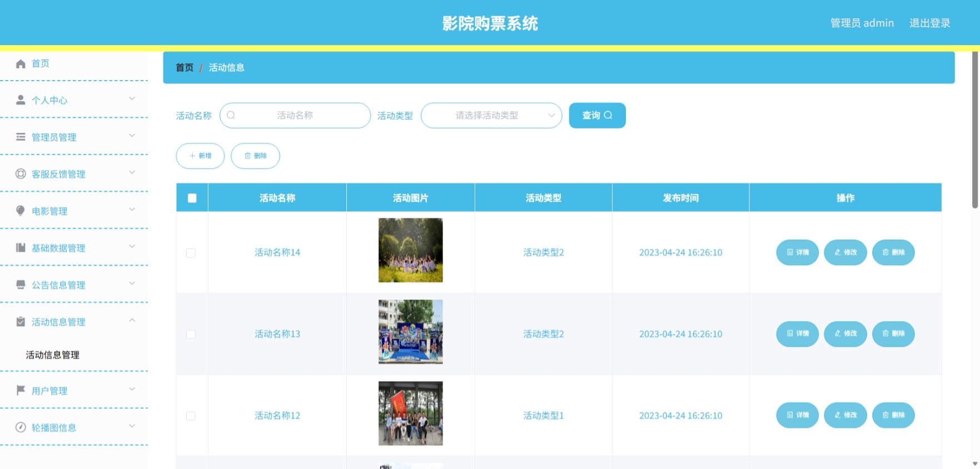Click the flag icon beside 用户管理
This screenshot has width=980, height=469.
21,390
